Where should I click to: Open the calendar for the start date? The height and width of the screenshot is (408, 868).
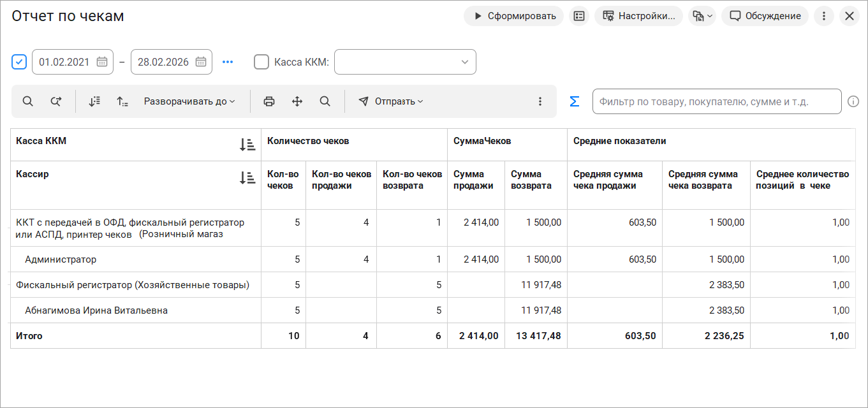pos(102,62)
